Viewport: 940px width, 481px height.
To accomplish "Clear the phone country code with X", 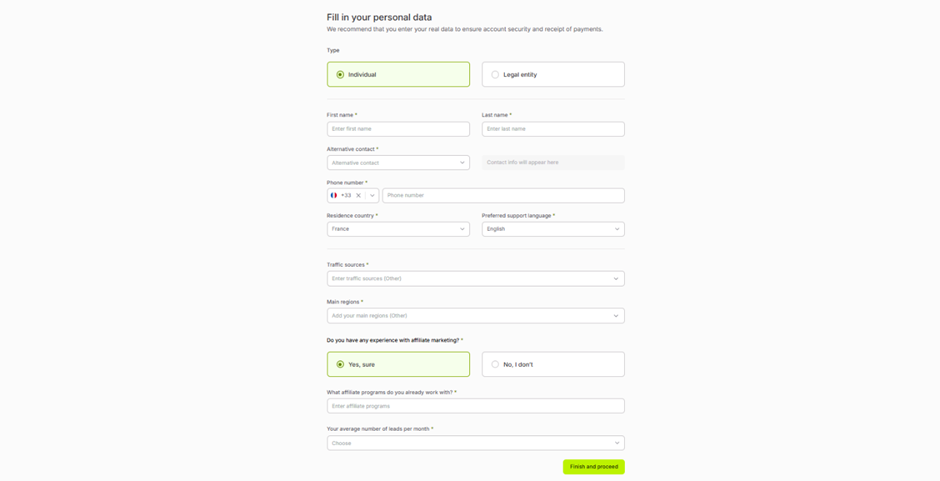I will click(359, 196).
